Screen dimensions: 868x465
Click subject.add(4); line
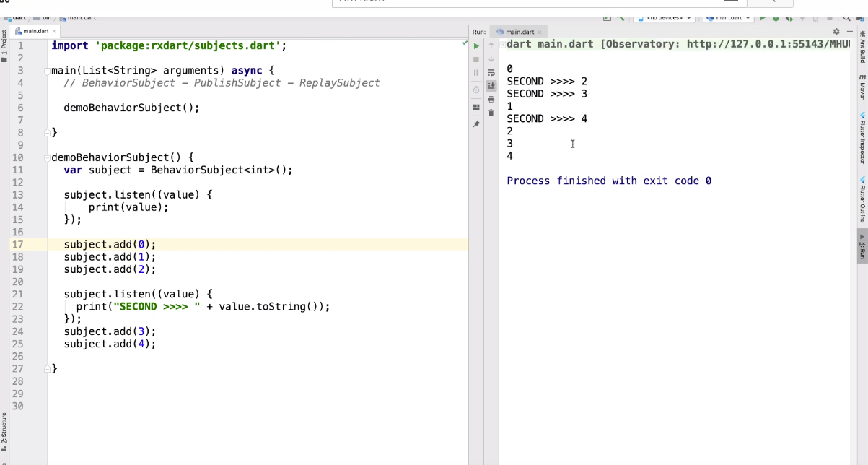110,344
